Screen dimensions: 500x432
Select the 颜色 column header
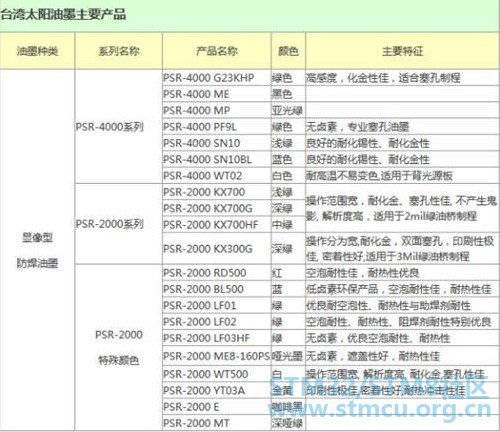(x=288, y=51)
